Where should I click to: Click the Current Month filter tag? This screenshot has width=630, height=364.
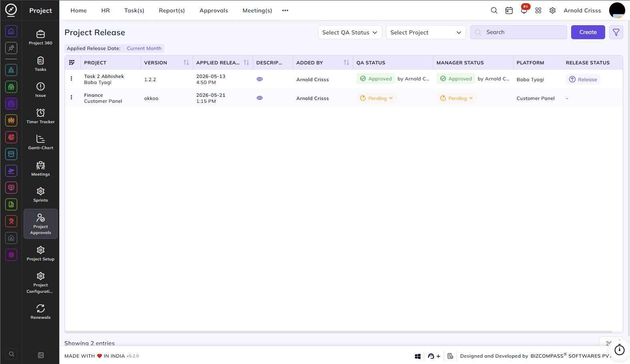(144, 48)
